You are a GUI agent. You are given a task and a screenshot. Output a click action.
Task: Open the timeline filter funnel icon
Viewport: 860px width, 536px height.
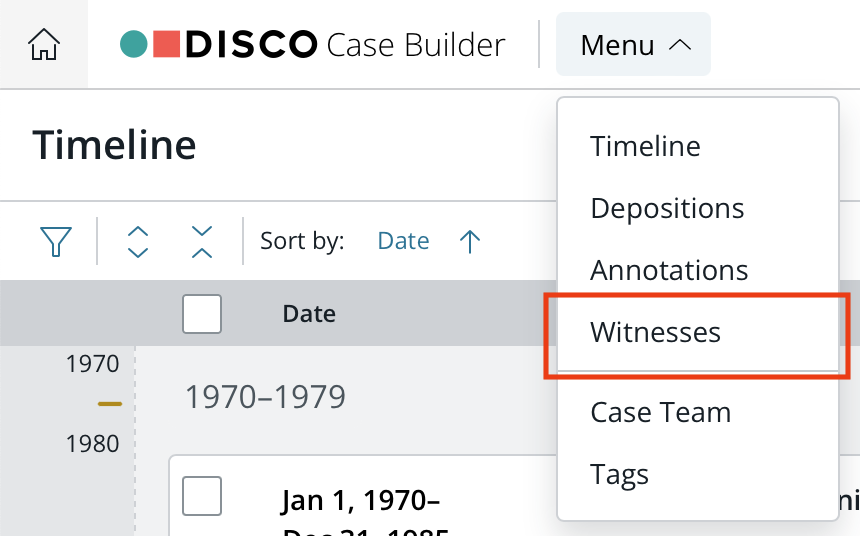pyautogui.click(x=56, y=241)
